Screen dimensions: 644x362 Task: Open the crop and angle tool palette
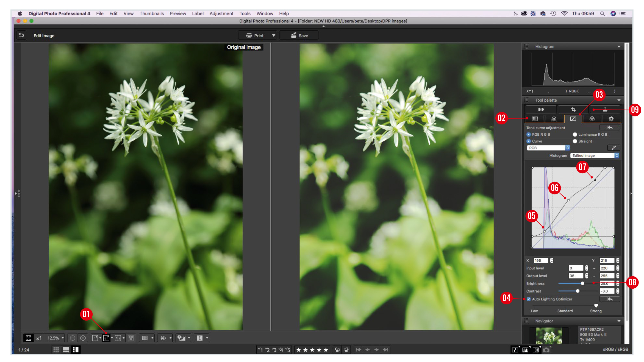point(573,109)
